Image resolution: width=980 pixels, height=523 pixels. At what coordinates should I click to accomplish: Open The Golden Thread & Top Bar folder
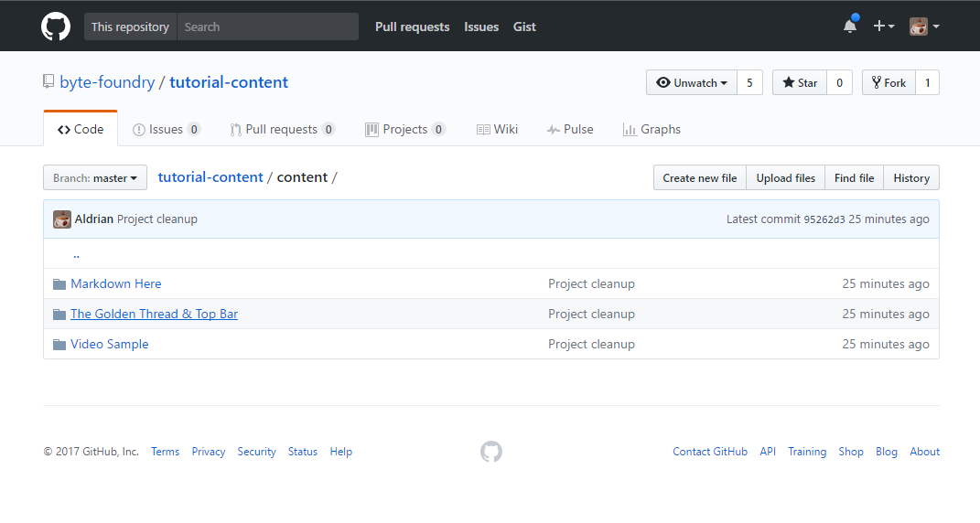click(155, 314)
